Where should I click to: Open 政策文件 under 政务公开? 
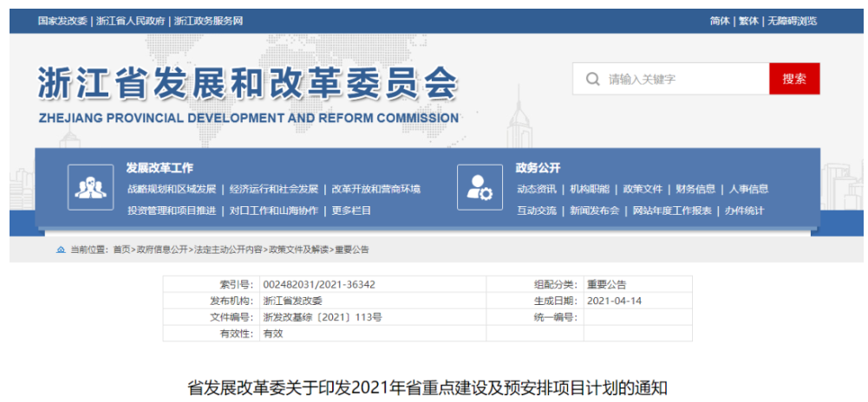coord(642,189)
